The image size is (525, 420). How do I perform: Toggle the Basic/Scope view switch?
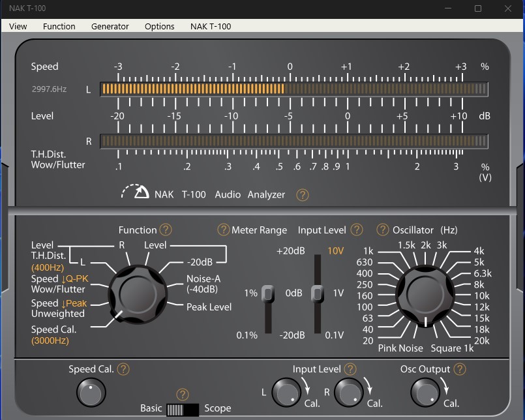click(x=183, y=410)
